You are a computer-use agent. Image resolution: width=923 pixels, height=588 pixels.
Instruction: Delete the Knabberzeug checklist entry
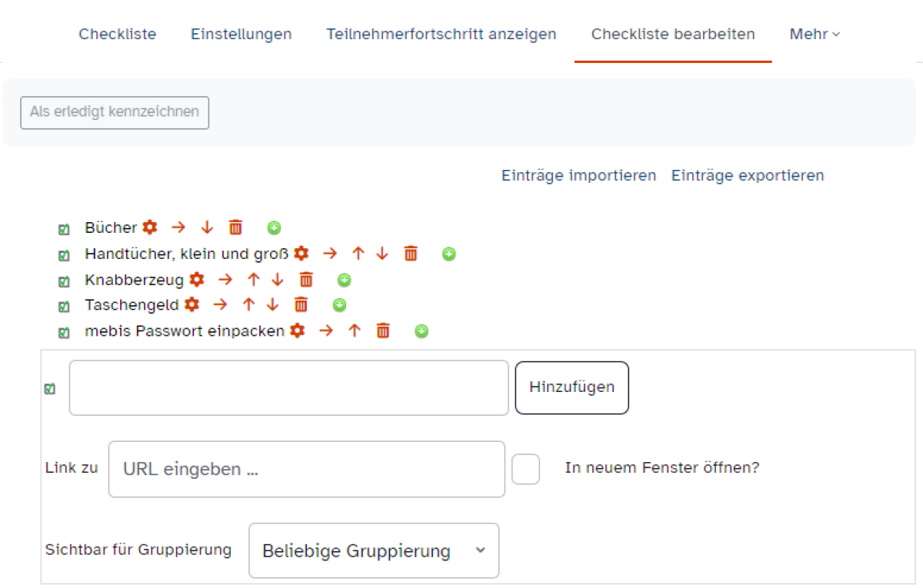[306, 280]
